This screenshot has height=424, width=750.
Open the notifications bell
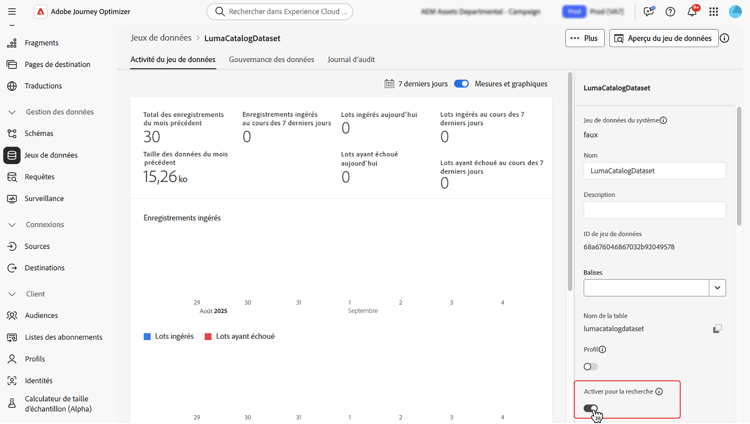point(692,11)
